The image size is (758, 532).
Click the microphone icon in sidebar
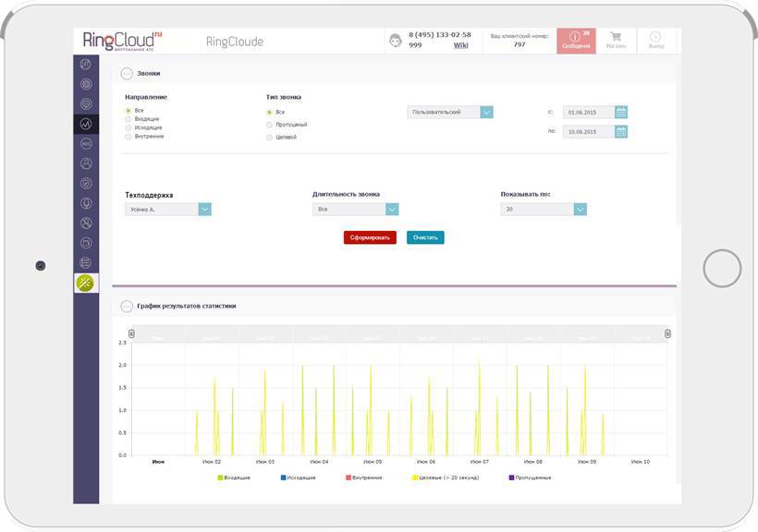click(x=86, y=203)
